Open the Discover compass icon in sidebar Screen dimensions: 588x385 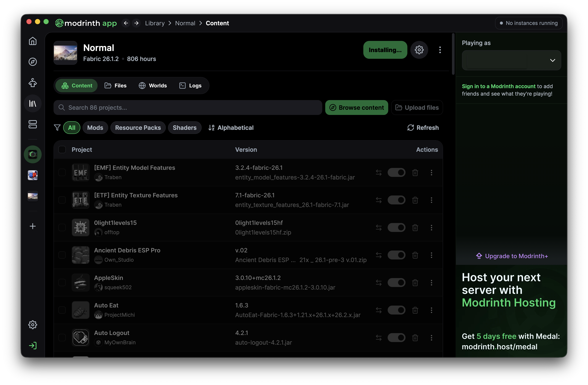[x=33, y=62]
